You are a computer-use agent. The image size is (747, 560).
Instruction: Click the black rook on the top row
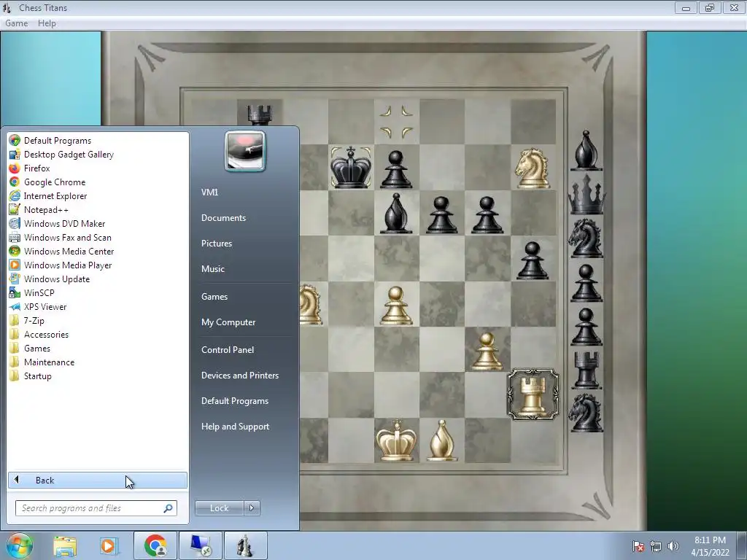260,115
